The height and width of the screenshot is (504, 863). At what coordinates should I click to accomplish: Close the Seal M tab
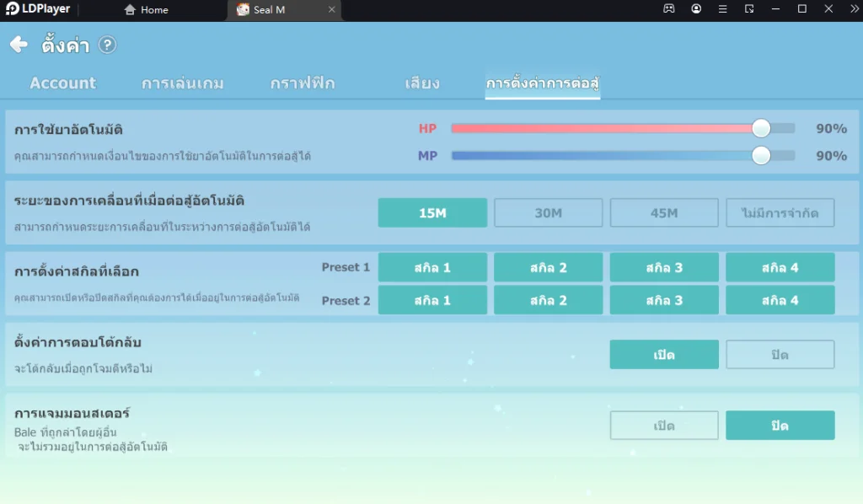[x=331, y=9]
